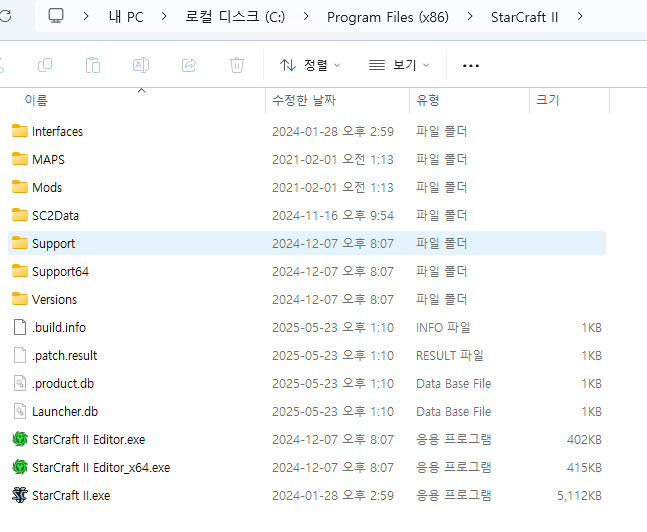Select the MAPS folder name

(x=48, y=159)
